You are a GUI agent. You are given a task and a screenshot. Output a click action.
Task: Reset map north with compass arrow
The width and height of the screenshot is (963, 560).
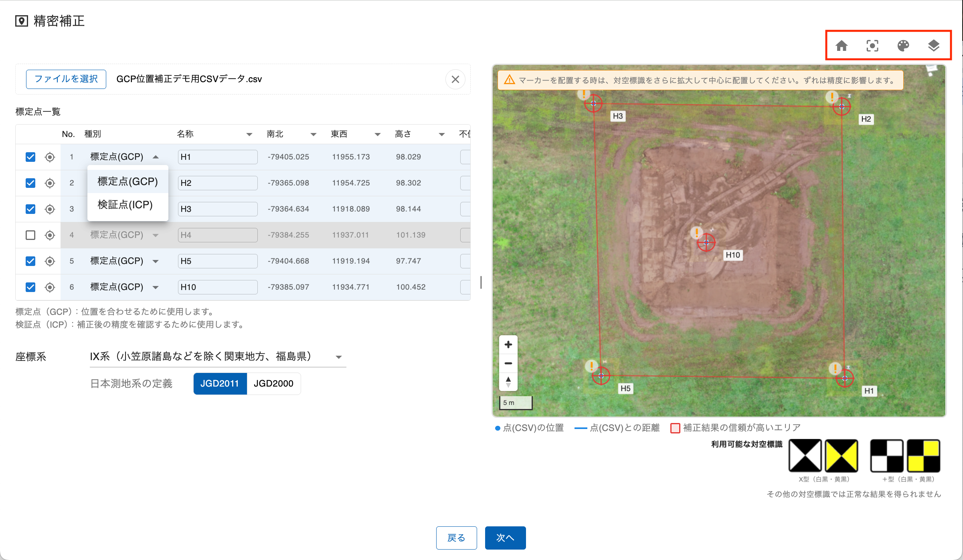(508, 381)
